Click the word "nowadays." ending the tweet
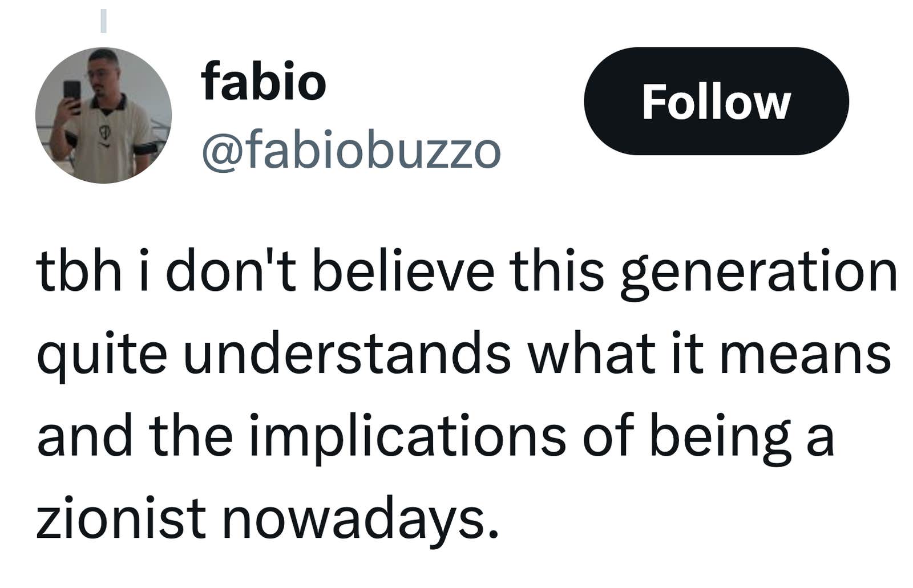 pos(359,519)
